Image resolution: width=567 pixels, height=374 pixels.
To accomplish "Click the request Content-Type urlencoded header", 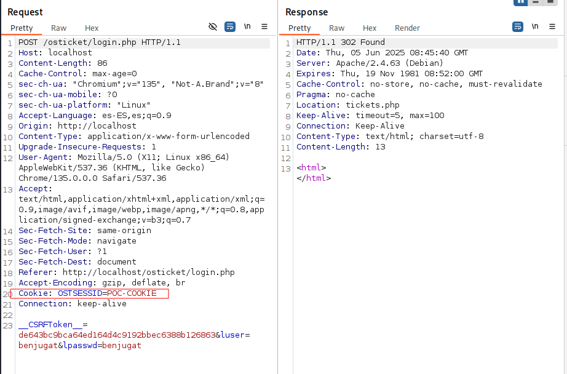I will tap(134, 137).
